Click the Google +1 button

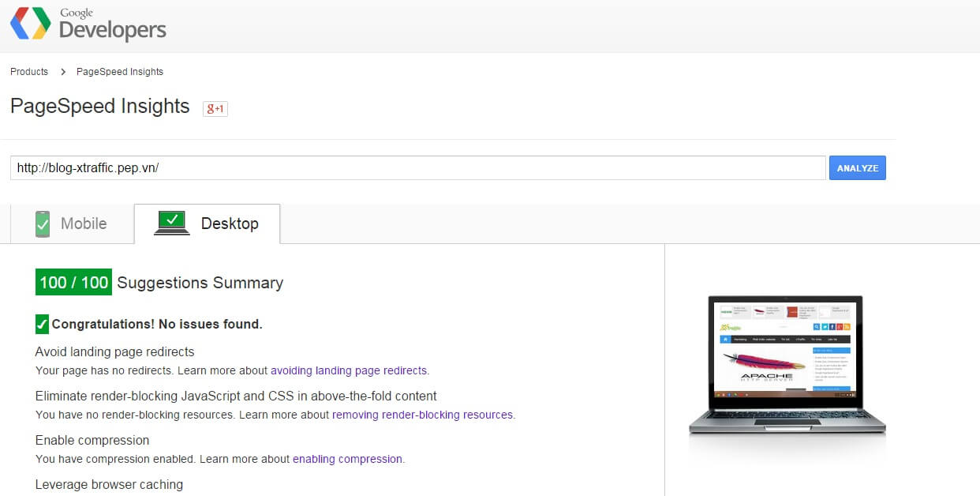[215, 108]
